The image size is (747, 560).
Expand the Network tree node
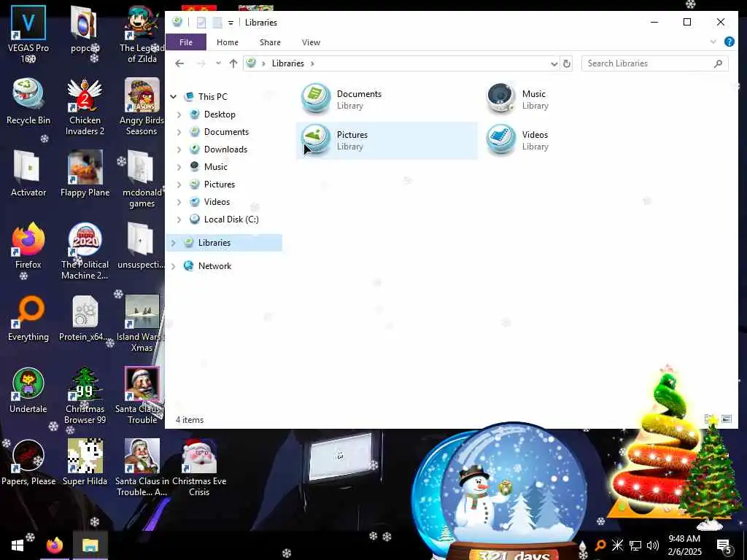point(174,266)
